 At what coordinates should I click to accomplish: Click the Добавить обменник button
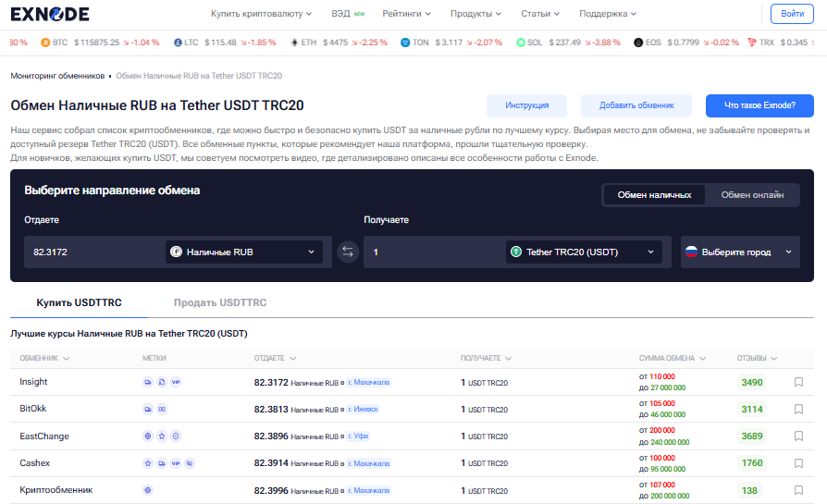(636, 105)
